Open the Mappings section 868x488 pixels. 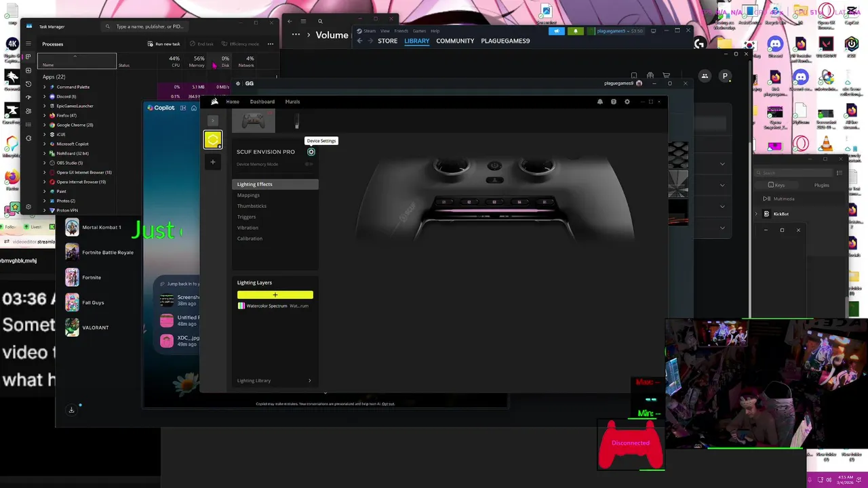(x=248, y=195)
